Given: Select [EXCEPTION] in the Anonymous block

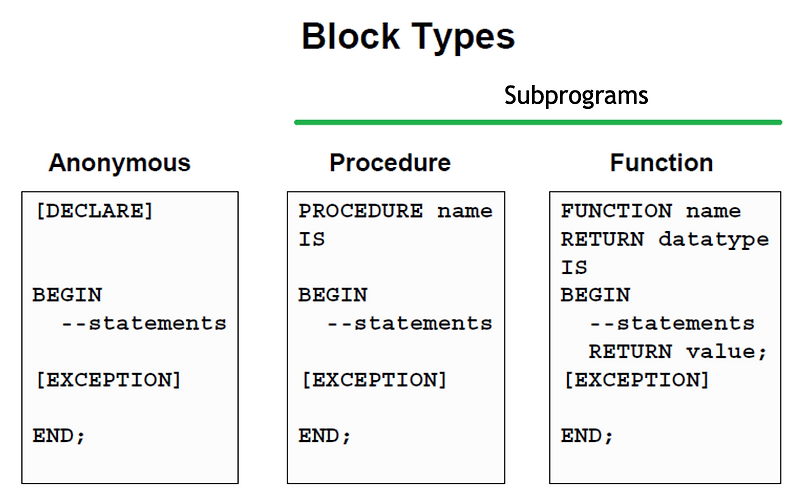Looking at the screenshot, I should coord(108,380).
